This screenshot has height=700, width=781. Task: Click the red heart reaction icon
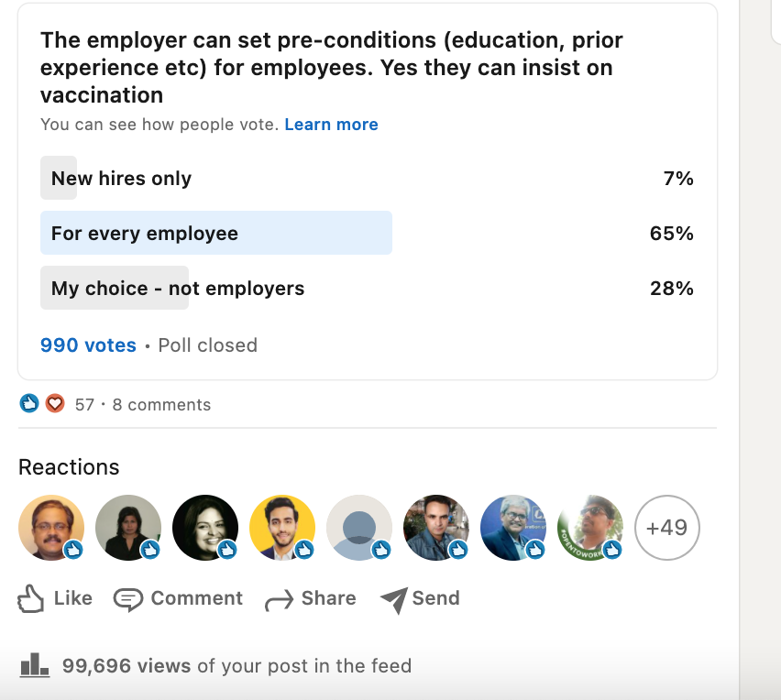click(x=55, y=404)
